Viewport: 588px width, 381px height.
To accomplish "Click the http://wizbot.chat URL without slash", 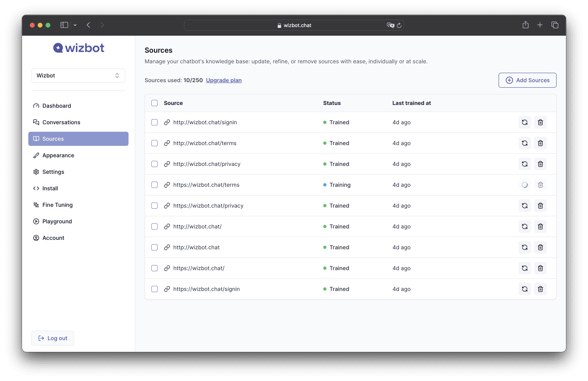I will pyautogui.click(x=197, y=247).
